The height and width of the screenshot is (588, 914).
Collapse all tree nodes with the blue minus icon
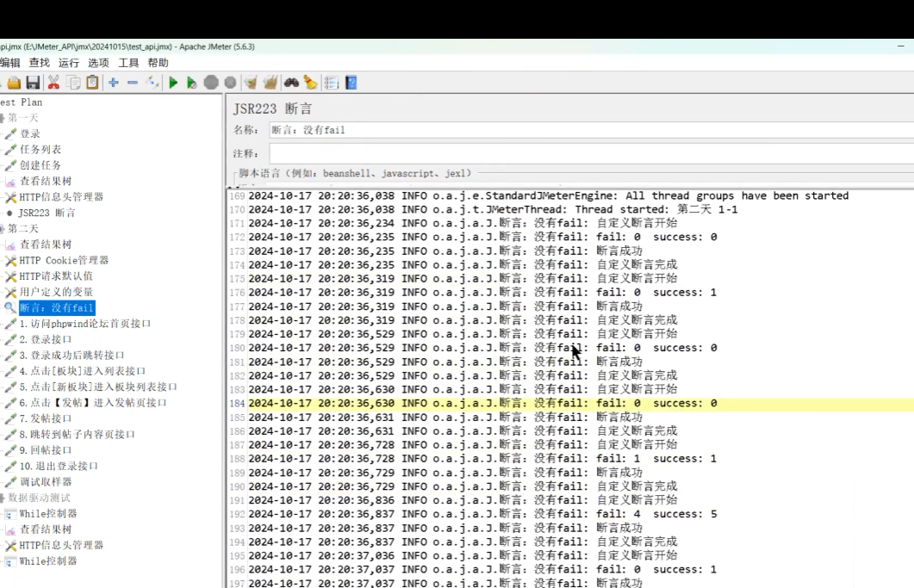(133, 83)
